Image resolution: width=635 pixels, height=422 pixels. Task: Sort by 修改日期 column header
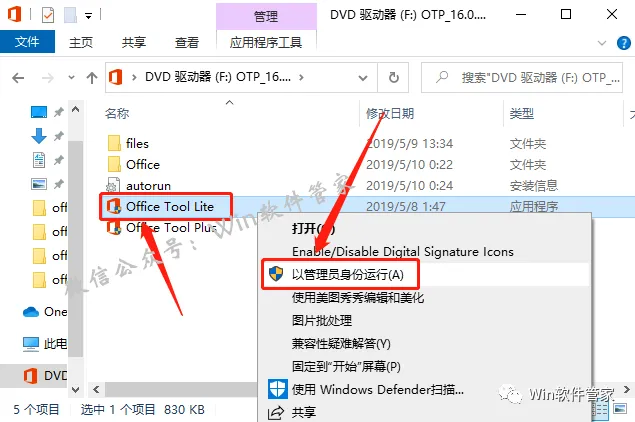[390, 113]
